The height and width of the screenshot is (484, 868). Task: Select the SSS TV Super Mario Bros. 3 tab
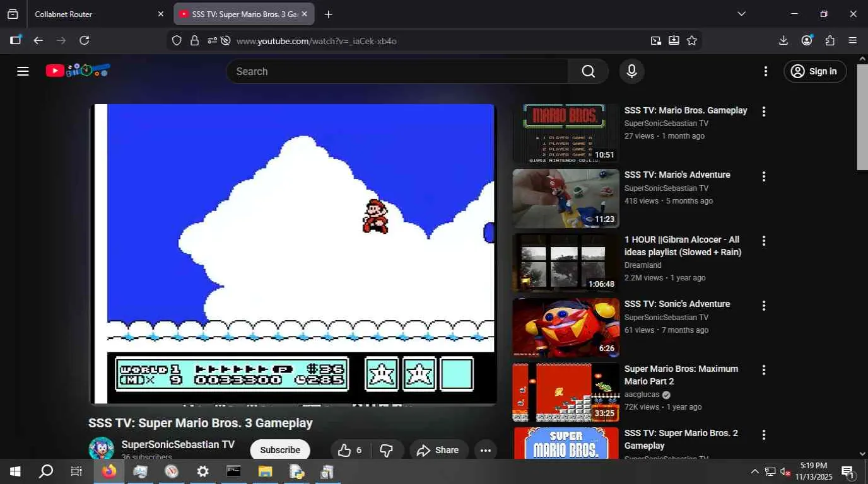tap(244, 14)
